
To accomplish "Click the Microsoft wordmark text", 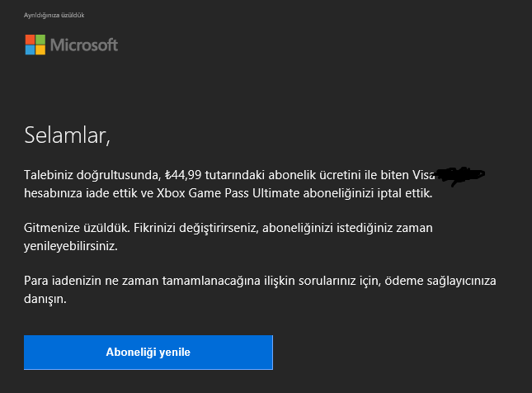I will point(84,45).
